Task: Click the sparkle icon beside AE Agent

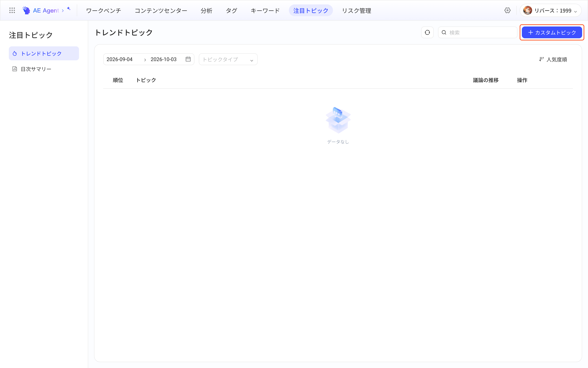Action: point(69,9)
